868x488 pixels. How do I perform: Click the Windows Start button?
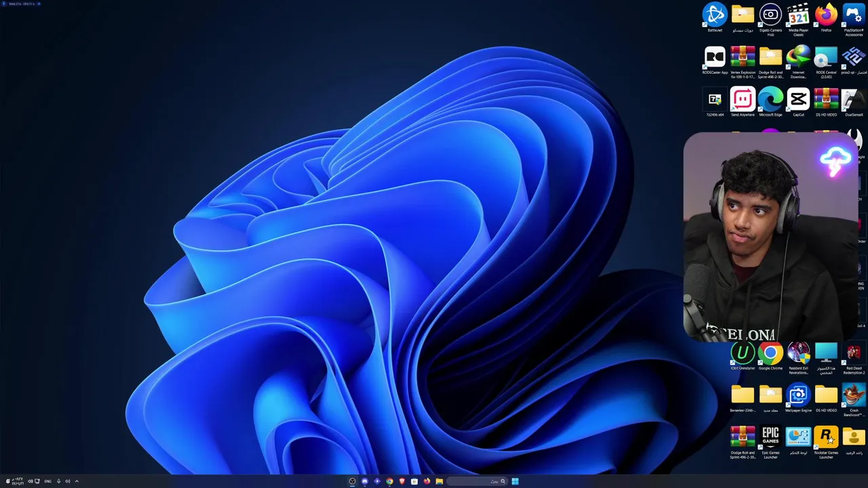coord(515,481)
